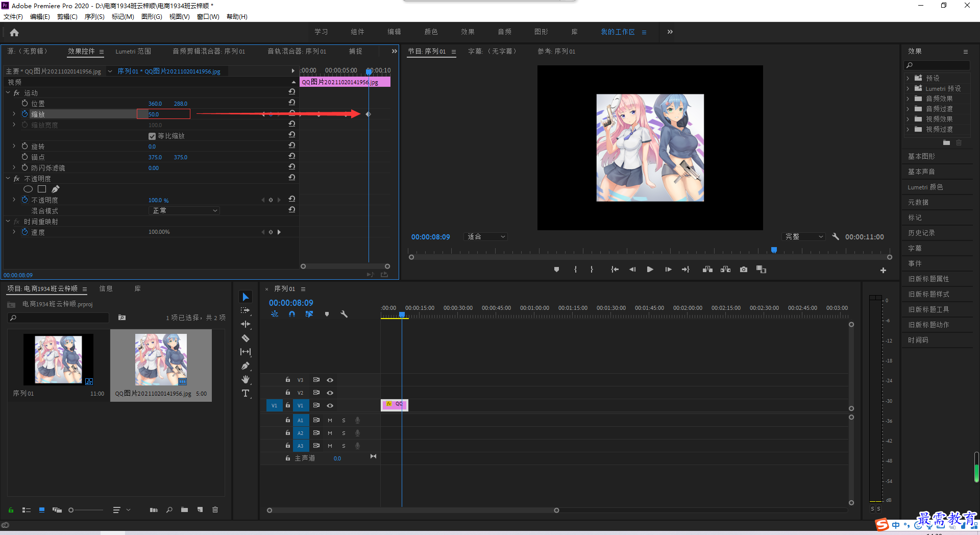
Task: Expand the 缩放 scale property
Action: point(14,114)
